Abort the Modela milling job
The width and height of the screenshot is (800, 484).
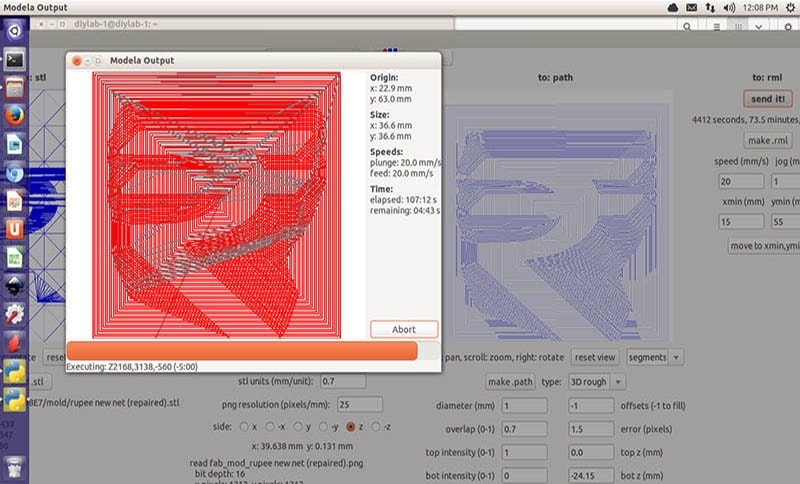coord(404,329)
